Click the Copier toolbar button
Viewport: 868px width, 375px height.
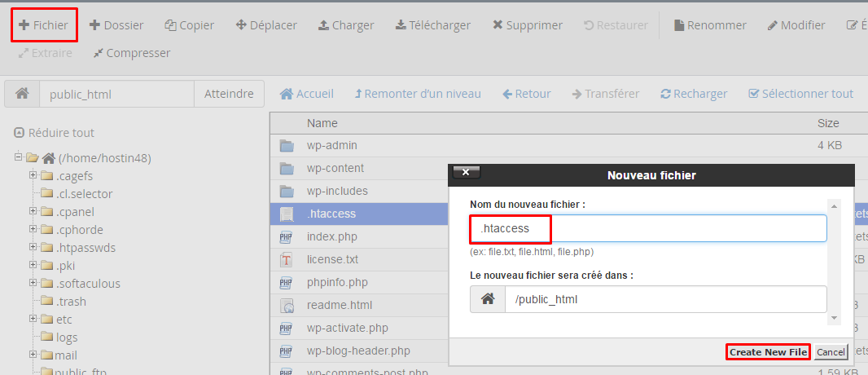[x=190, y=25]
